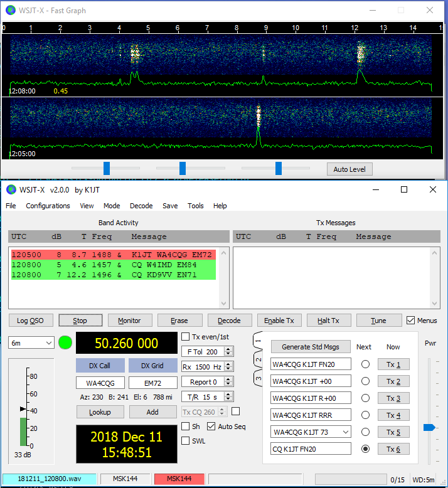Switch to Tx messages tab 1

point(258,341)
